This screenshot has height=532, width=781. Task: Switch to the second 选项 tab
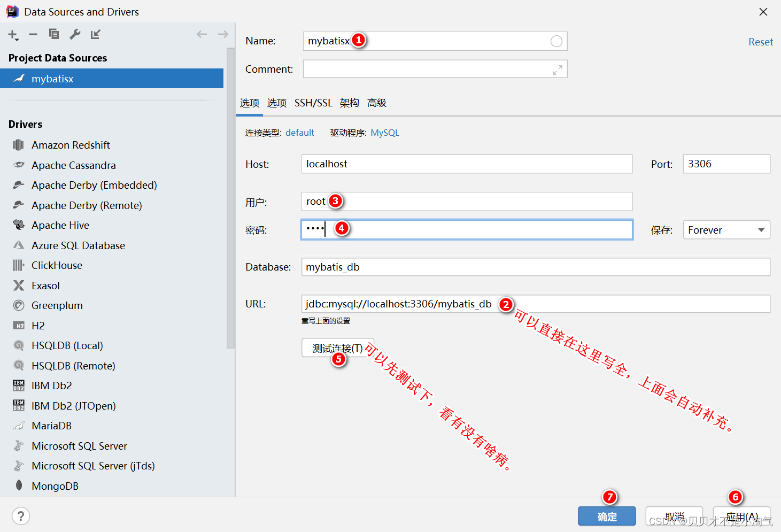click(x=277, y=103)
